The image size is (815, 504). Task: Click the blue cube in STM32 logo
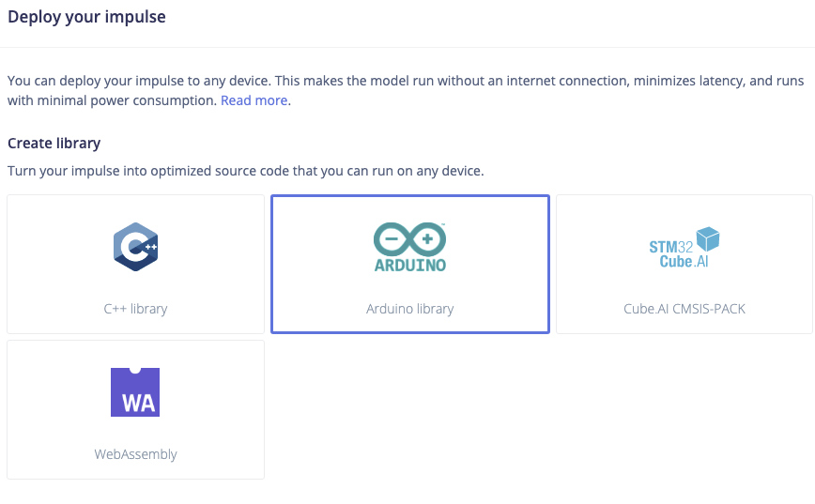[706, 240]
